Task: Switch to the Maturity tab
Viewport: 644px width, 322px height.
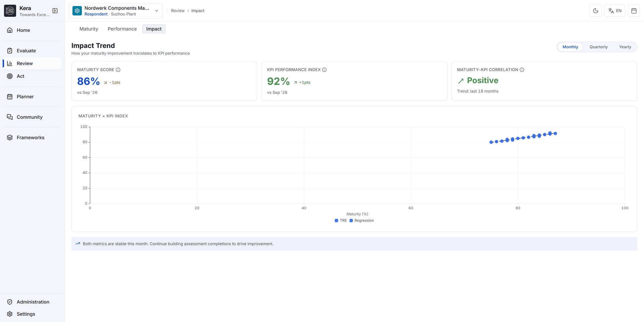Action: pos(89,29)
